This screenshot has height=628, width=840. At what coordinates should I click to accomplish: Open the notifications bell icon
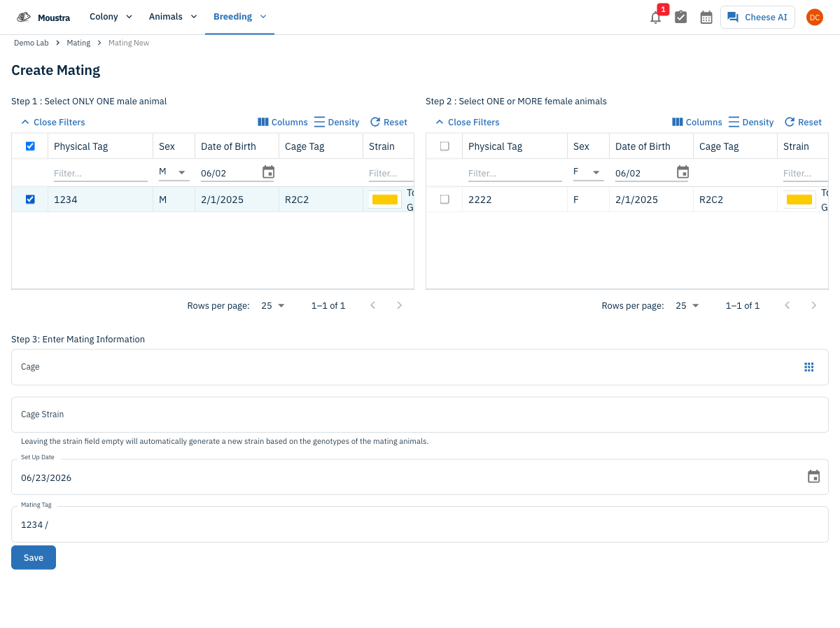(x=655, y=18)
